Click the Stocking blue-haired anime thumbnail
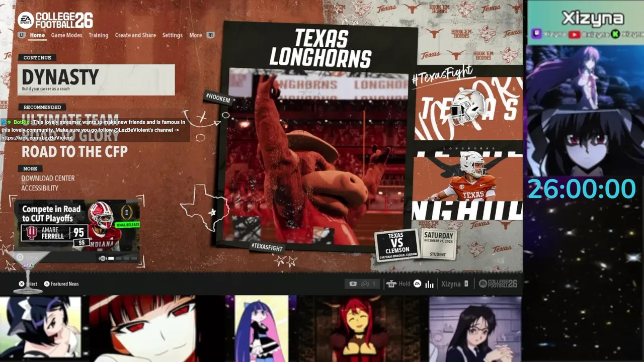 [262, 328]
